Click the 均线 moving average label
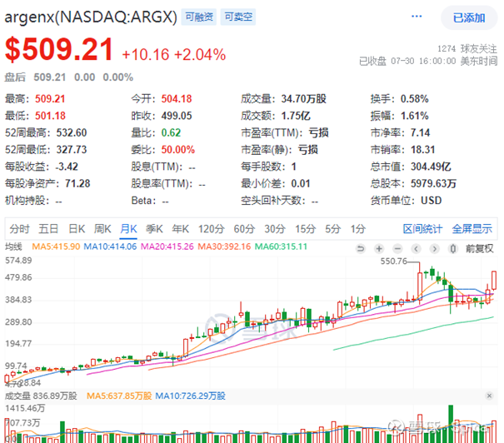The height and width of the screenshot is (443, 504). coord(13,246)
